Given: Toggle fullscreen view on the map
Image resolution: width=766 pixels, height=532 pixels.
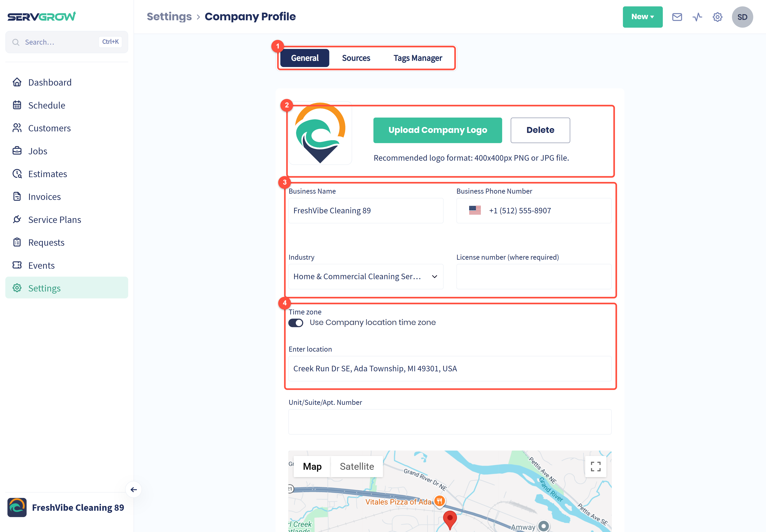Looking at the screenshot, I should click(x=595, y=466).
